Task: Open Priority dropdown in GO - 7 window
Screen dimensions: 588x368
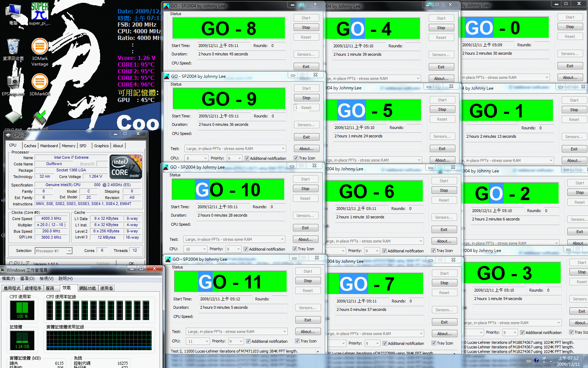Action: [x=372, y=343]
